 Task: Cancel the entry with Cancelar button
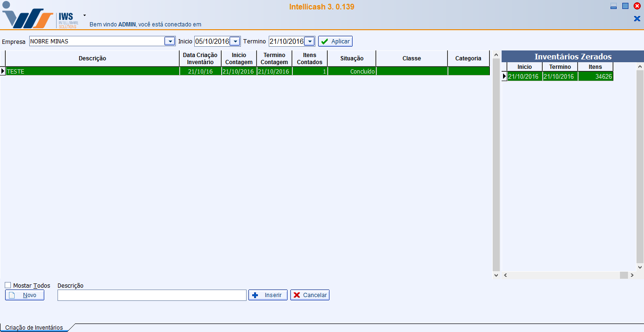pos(310,295)
